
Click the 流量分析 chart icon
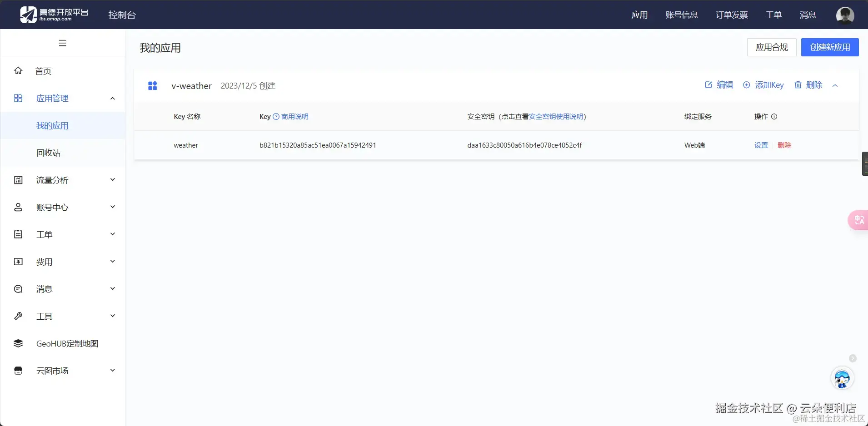pyautogui.click(x=18, y=180)
